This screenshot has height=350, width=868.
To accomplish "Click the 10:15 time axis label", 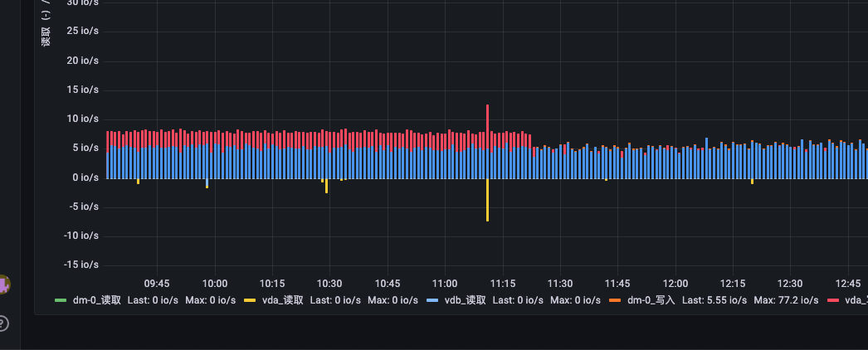I will pyautogui.click(x=272, y=284).
